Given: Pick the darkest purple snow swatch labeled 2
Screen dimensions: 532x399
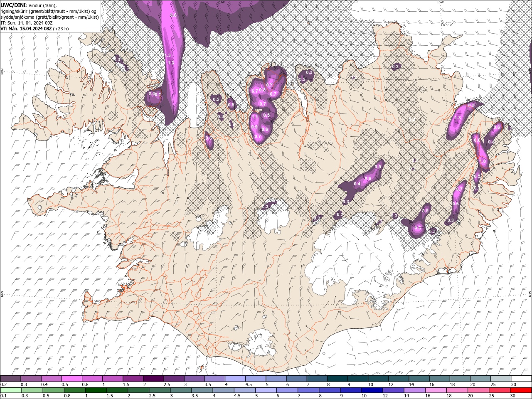Looking at the screenshot, I should coord(153,379).
